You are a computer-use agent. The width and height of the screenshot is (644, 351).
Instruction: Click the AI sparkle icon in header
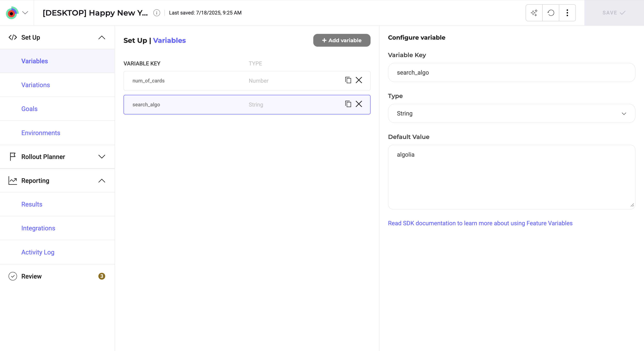[x=534, y=13]
